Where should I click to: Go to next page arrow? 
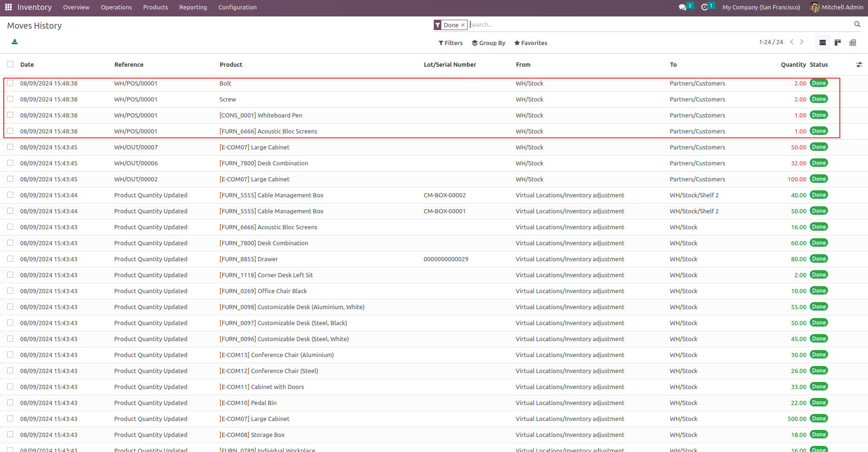[802, 42]
